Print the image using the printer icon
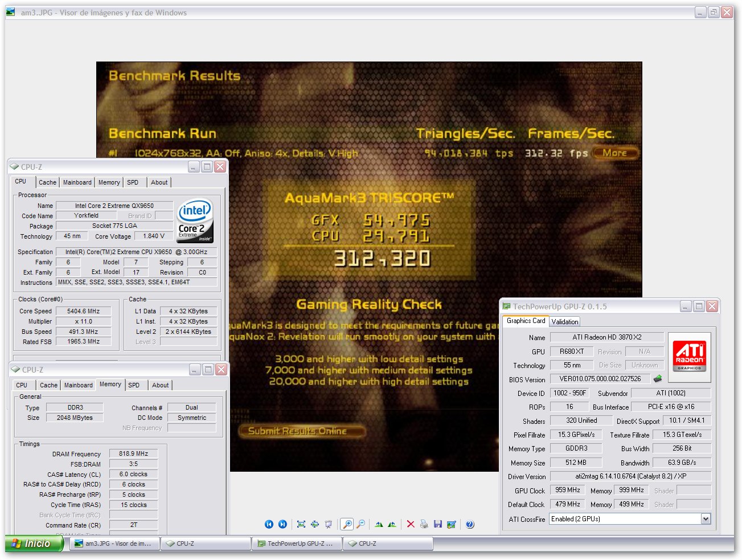742x560 pixels. point(424,524)
